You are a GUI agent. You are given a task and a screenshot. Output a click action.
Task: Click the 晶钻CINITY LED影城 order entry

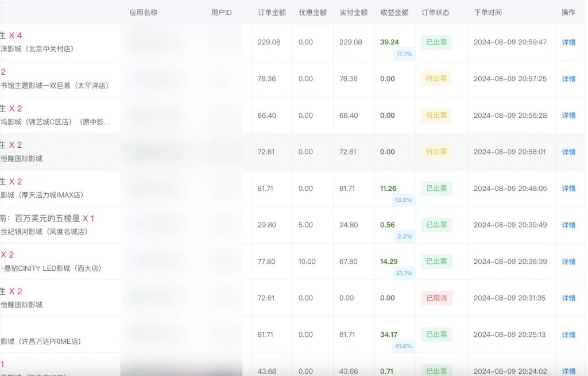52,268
